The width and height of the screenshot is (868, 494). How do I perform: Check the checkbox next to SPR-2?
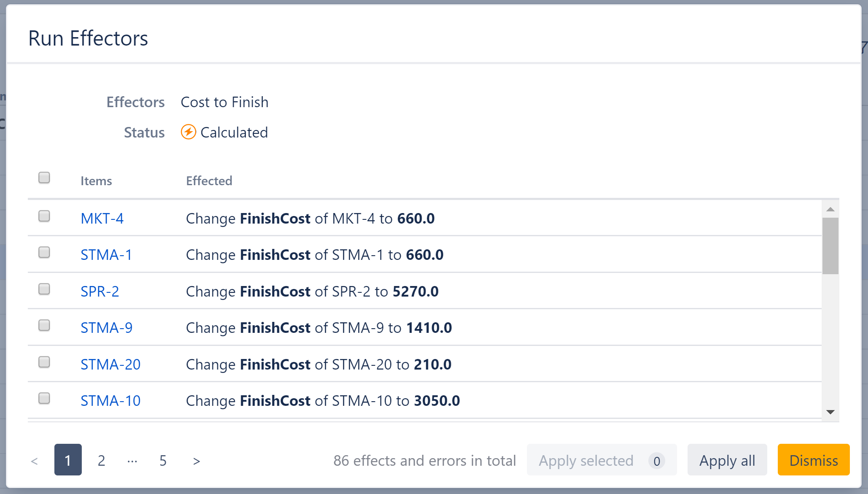click(x=44, y=289)
